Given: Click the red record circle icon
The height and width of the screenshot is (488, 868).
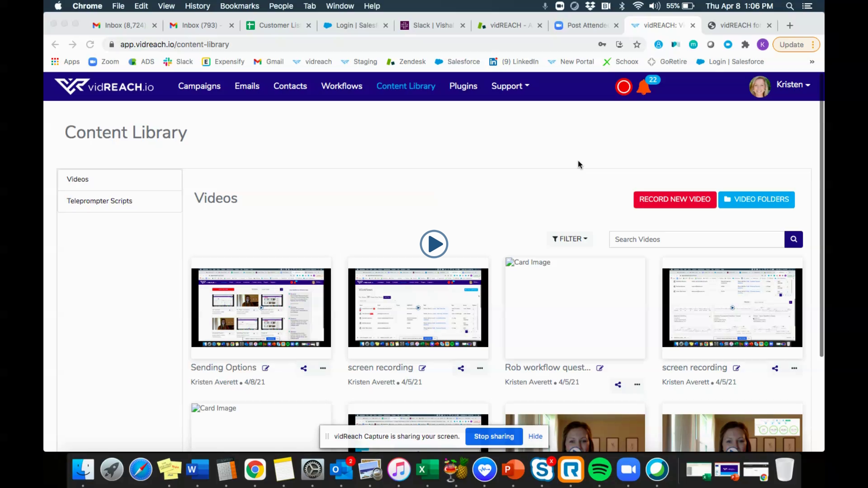Looking at the screenshot, I should pos(623,86).
